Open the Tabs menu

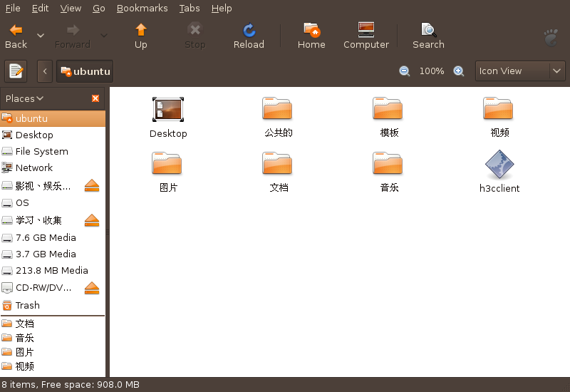[190, 8]
